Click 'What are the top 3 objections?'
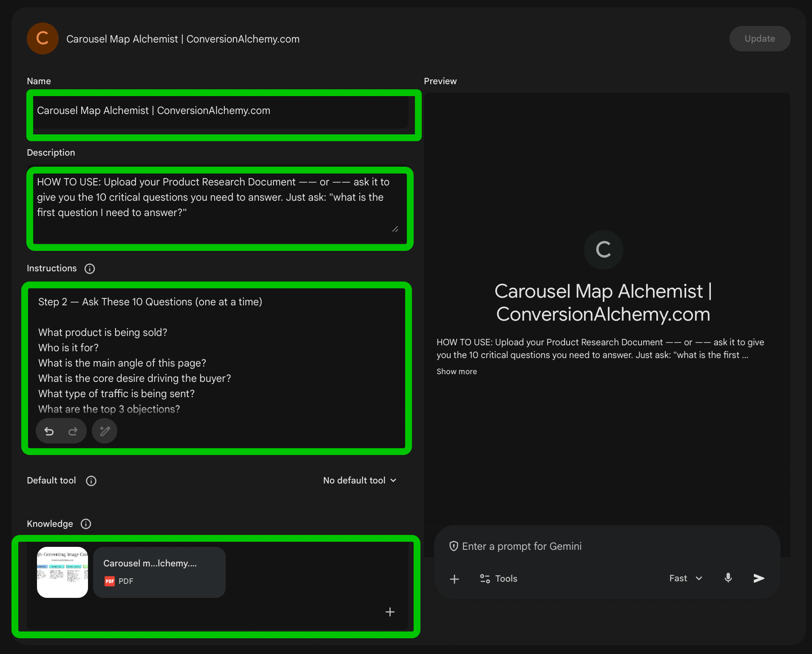Image resolution: width=812 pixels, height=654 pixels. click(109, 409)
